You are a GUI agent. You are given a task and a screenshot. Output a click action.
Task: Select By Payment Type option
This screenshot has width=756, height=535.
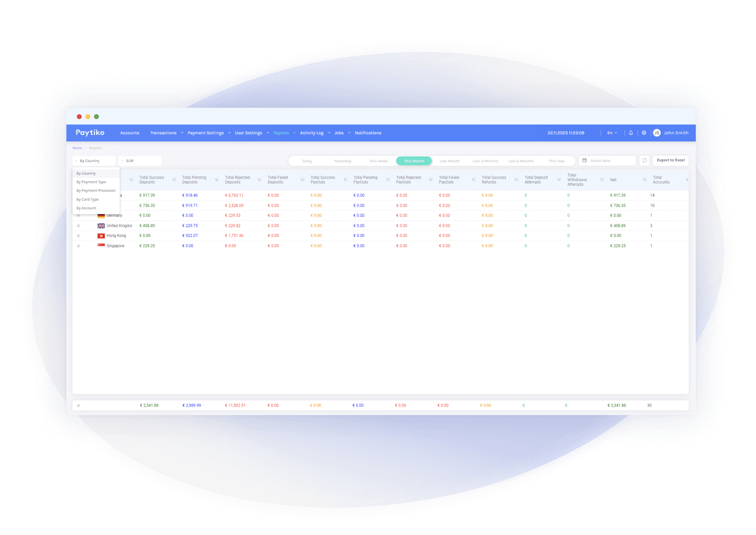click(96, 182)
